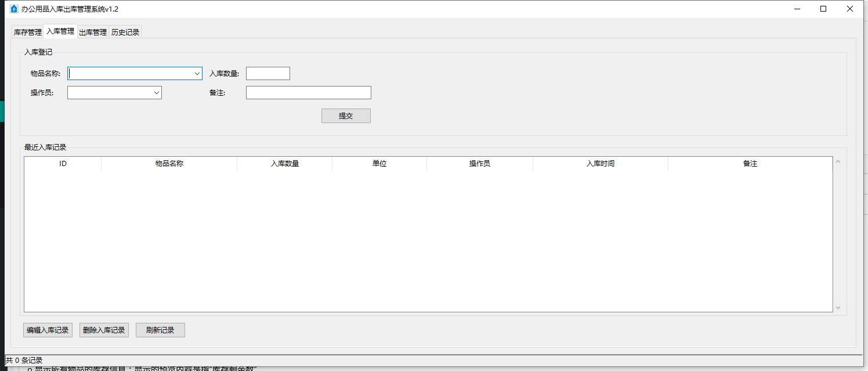Refresh records with the 刷新记录 button

(x=160, y=330)
